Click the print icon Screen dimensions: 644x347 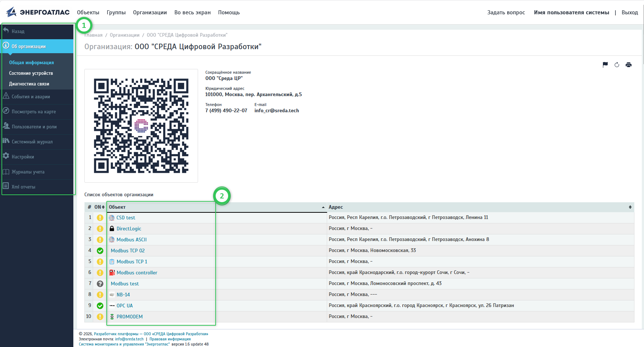[x=629, y=65]
